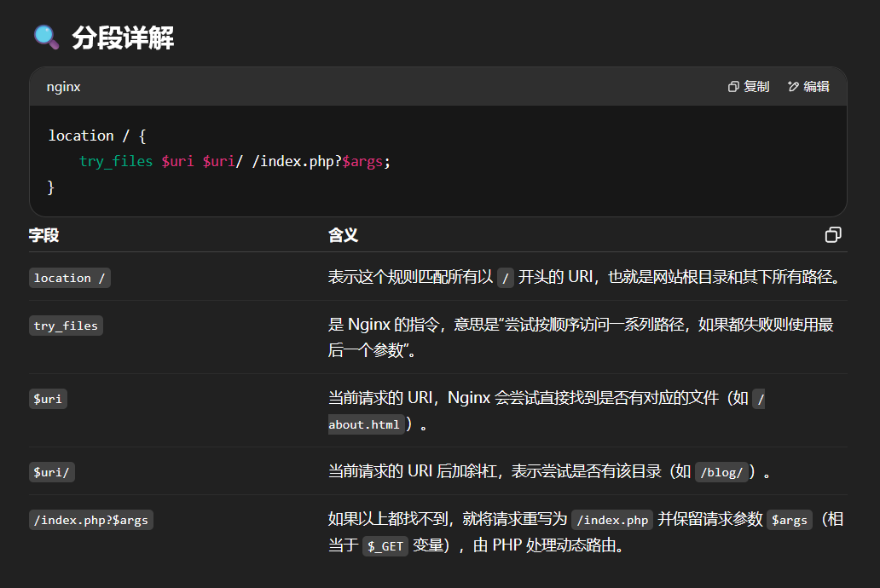This screenshot has height=588, width=880.
Task: Click the try_files inline code cell
Action: click(66, 326)
